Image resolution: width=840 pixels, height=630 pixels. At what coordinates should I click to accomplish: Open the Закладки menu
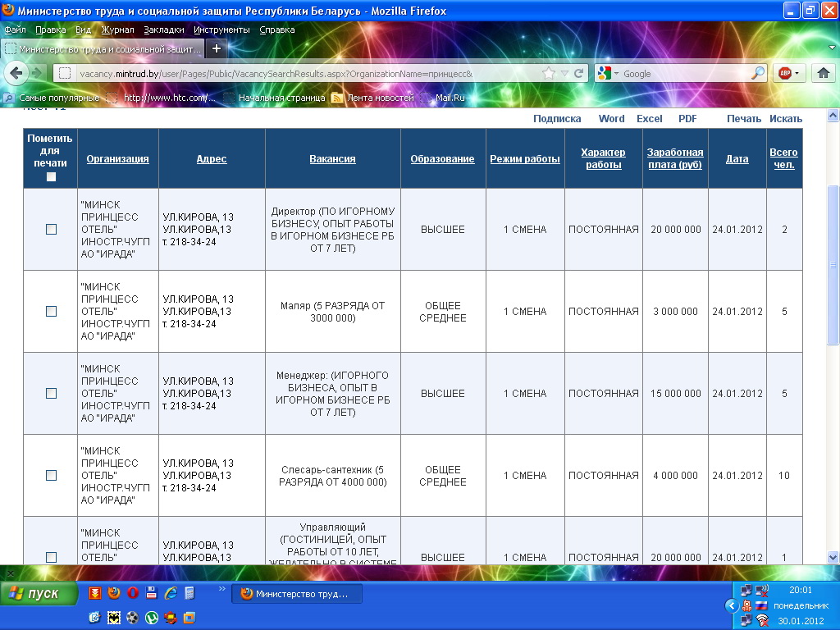pos(163,30)
